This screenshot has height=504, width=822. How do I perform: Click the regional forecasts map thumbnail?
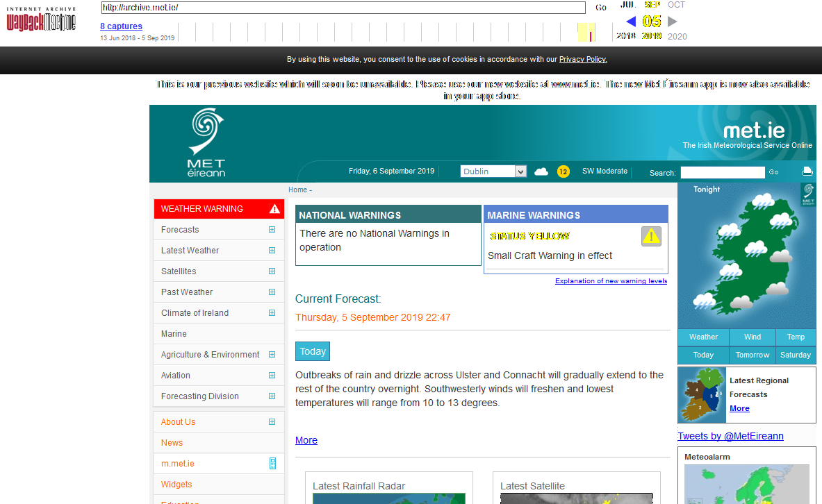pyautogui.click(x=702, y=394)
